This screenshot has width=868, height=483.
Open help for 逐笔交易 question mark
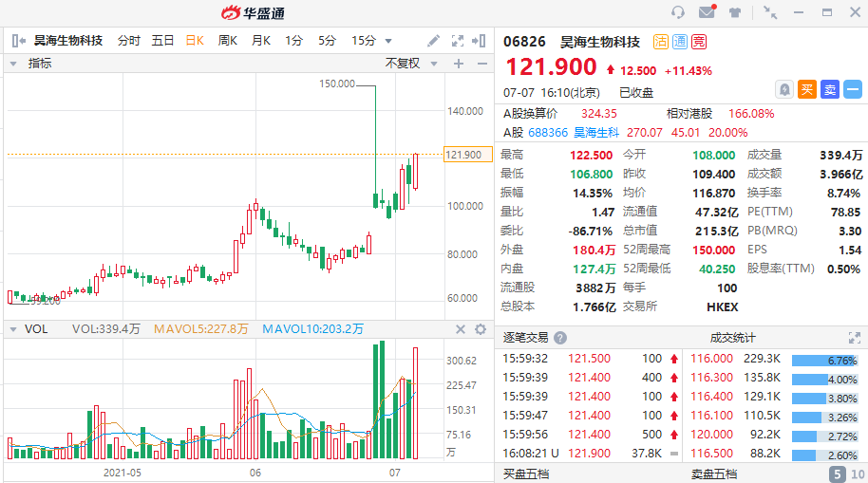pyautogui.click(x=560, y=338)
